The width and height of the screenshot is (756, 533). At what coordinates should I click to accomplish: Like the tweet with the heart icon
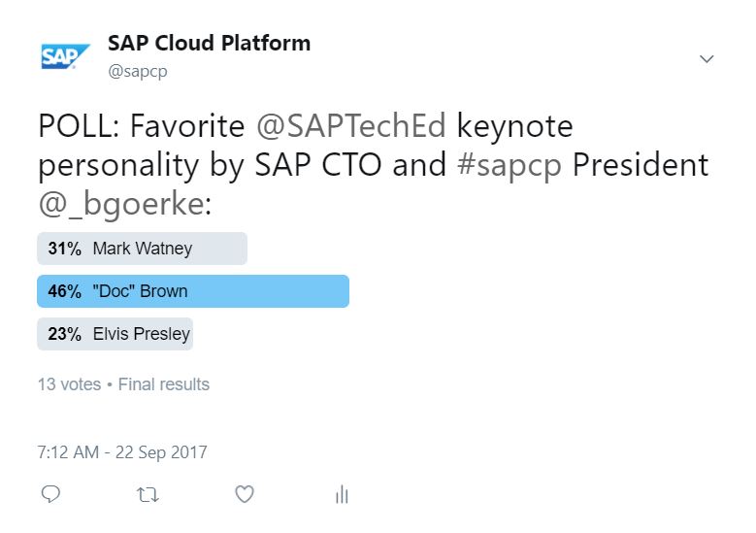pyautogui.click(x=245, y=494)
